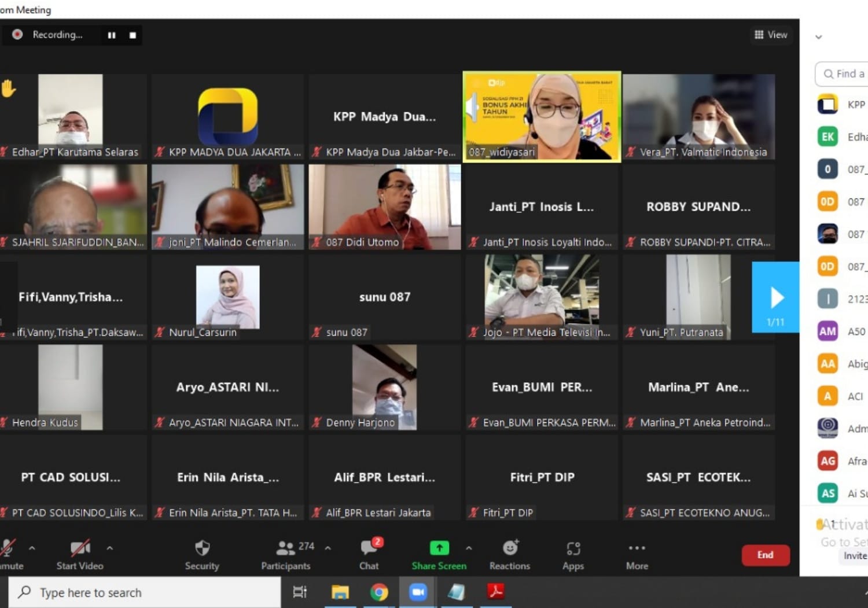868x608 pixels.
Task: Open the Participants panel icon
Action: [285, 548]
